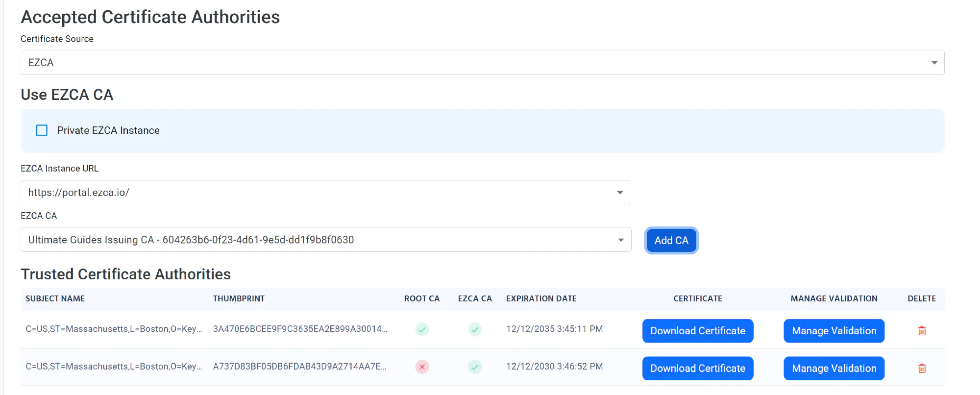
Task: Click the Add CA button
Action: click(x=671, y=241)
